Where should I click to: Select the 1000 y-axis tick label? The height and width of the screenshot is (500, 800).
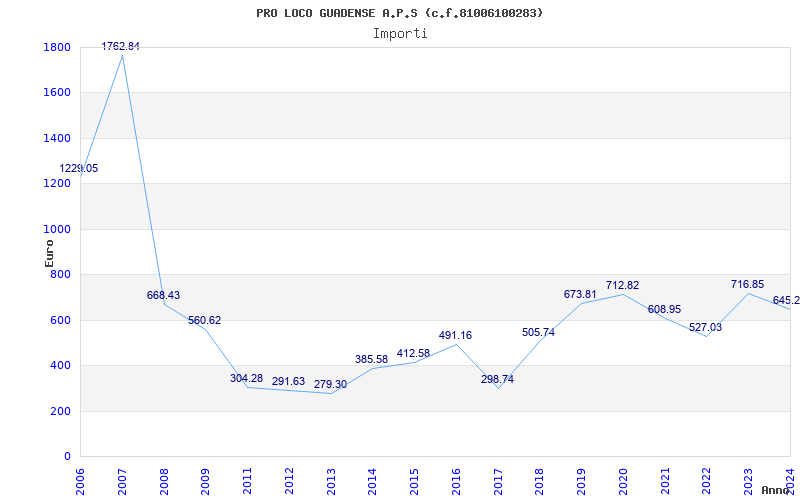tap(57, 229)
